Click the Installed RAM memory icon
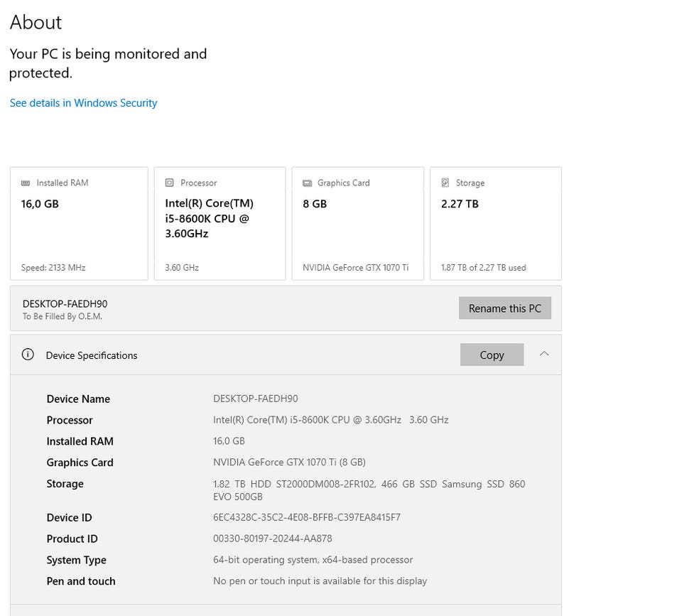 pos(26,183)
